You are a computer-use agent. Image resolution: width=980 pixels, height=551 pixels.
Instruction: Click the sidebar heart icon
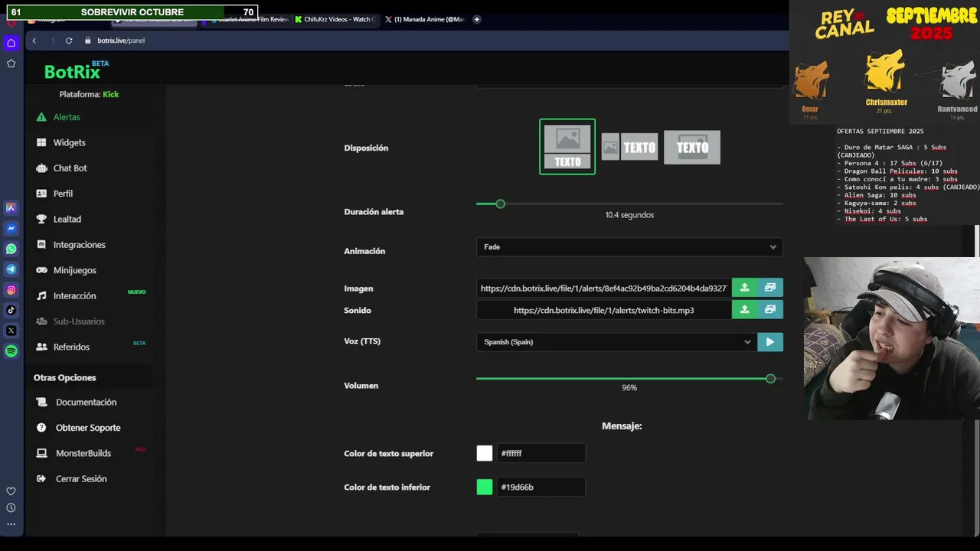click(11, 491)
